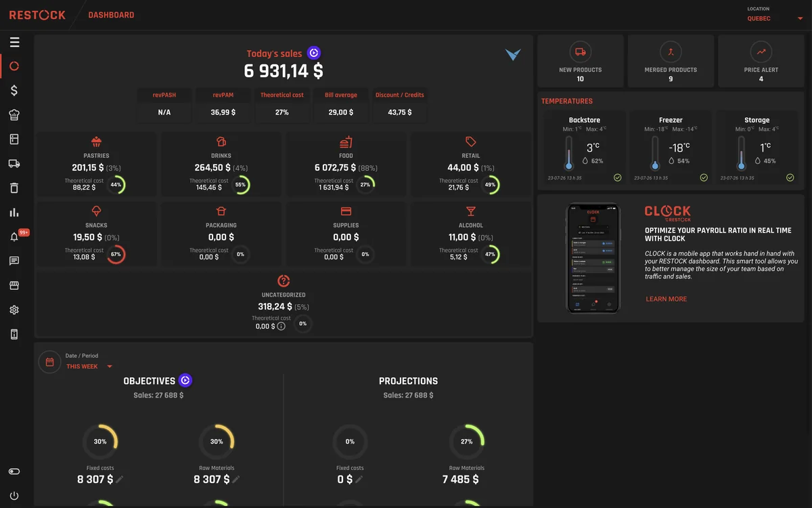Open the trash bin waste icon
Viewport: 812px width, 508px height.
coord(14,188)
